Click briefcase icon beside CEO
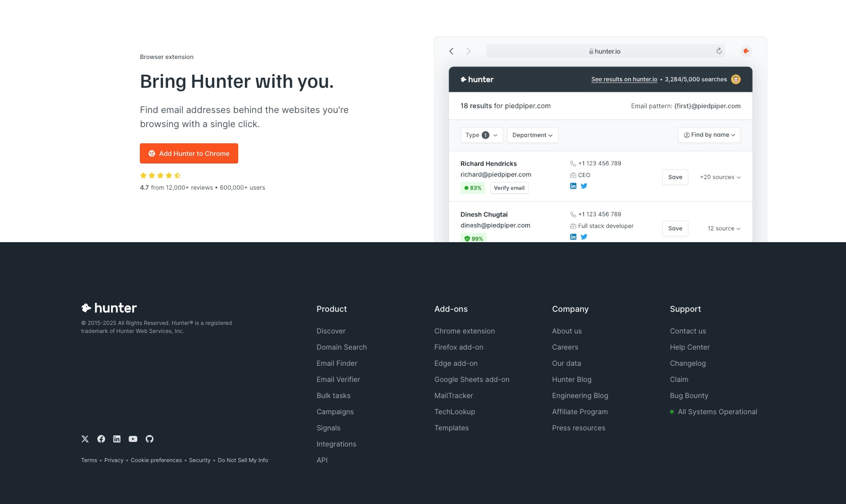The height and width of the screenshot is (504, 846). [x=573, y=175]
